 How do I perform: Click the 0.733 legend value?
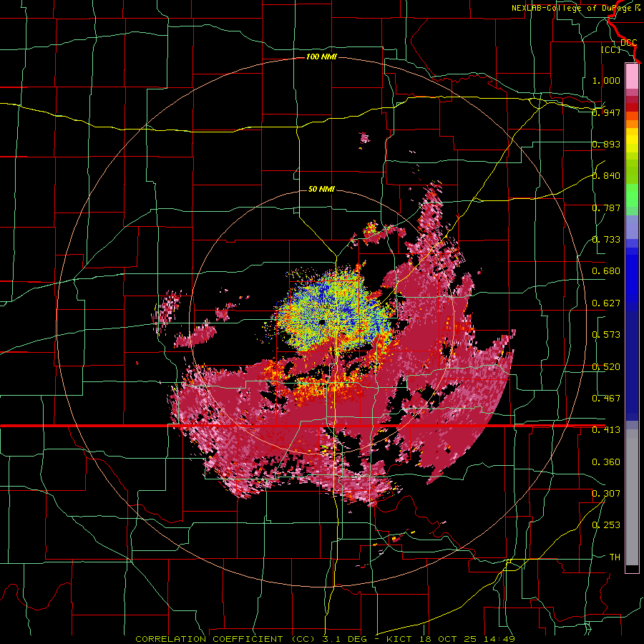[x=606, y=240]
